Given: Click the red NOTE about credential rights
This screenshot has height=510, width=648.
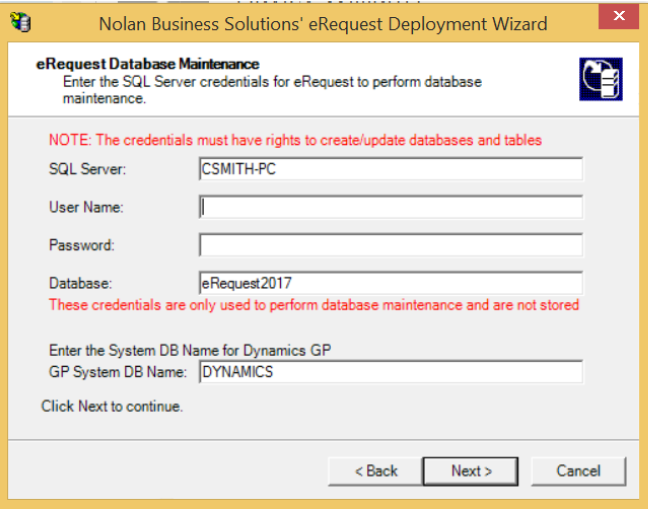Looking at the screenshot, I should coord(295,140).
